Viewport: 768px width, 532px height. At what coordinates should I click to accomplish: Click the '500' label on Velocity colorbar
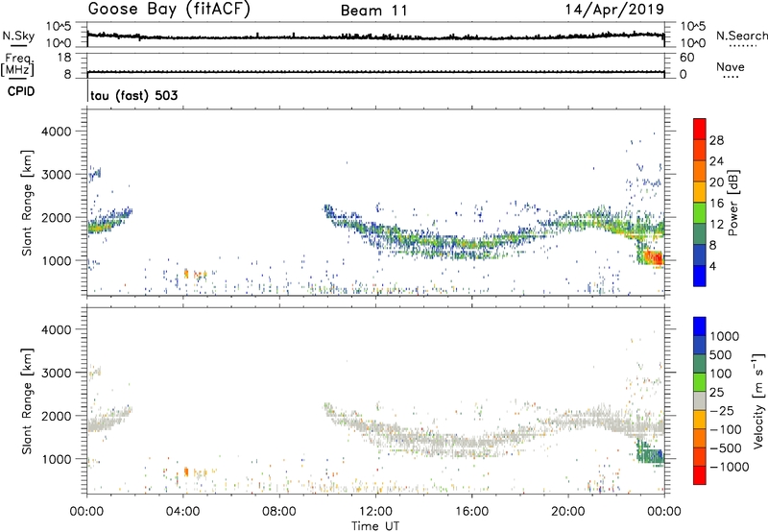click(722, 354)
